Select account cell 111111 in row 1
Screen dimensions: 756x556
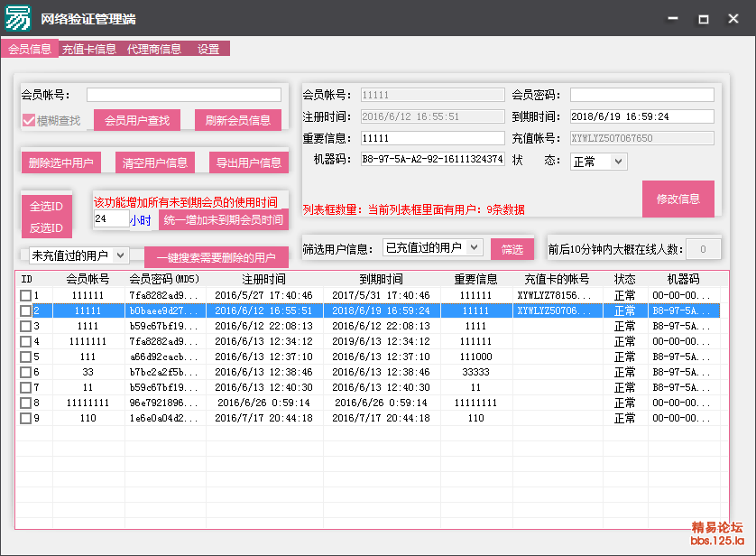coord(88,295)
